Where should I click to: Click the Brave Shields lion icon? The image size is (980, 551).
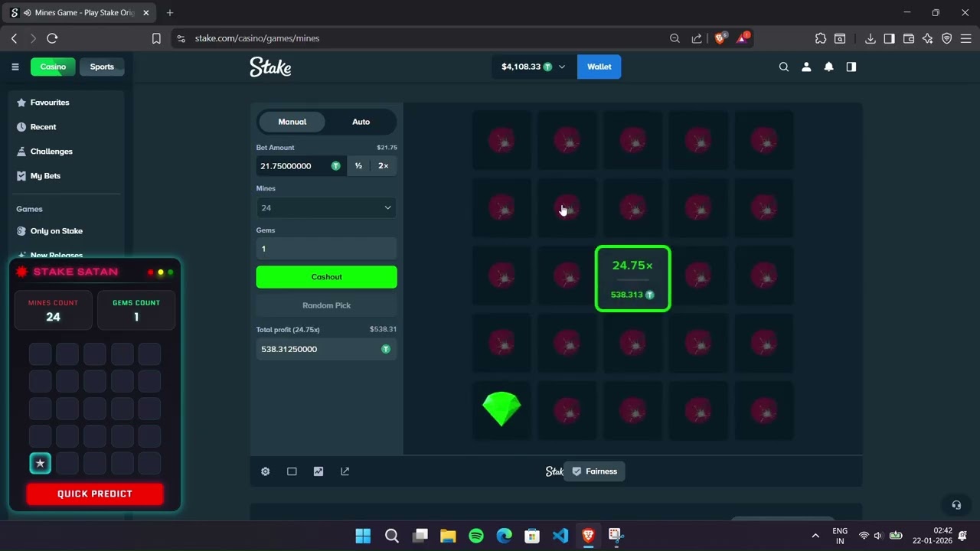coord(720,37)
